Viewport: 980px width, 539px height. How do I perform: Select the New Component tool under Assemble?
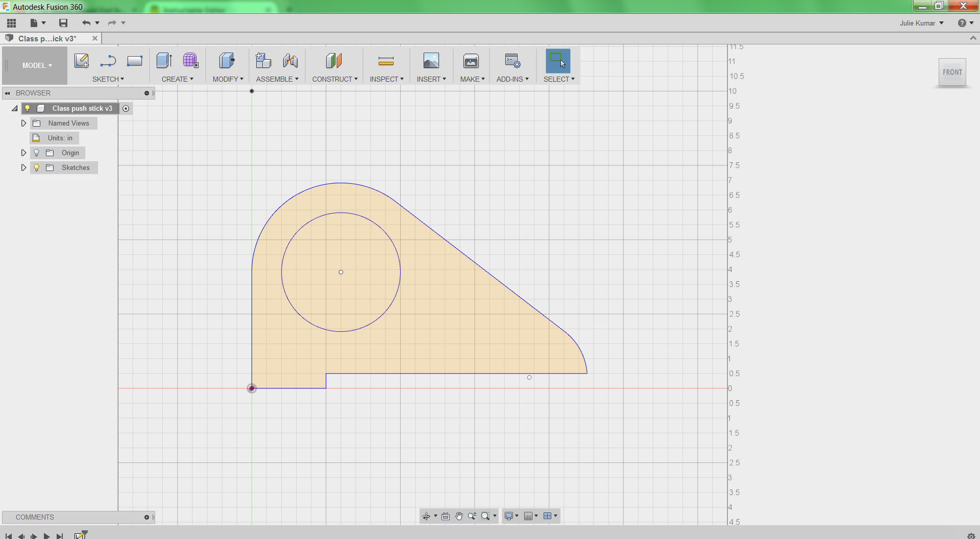point(263,60)
